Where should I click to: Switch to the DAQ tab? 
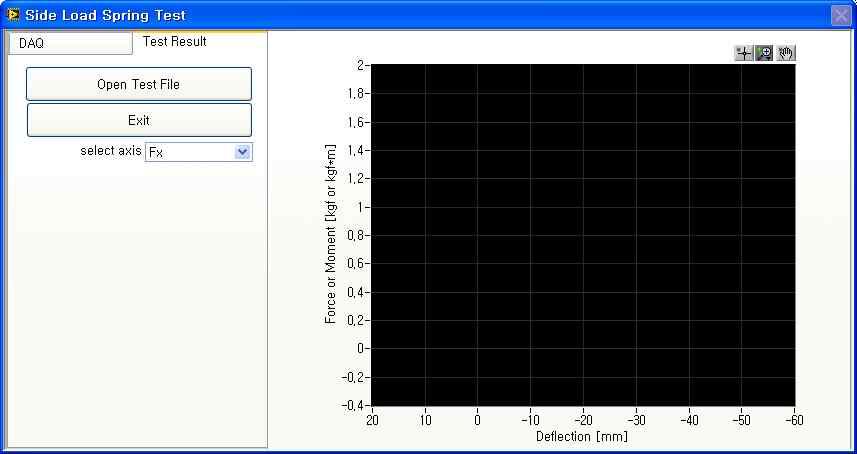pos(69,43)
